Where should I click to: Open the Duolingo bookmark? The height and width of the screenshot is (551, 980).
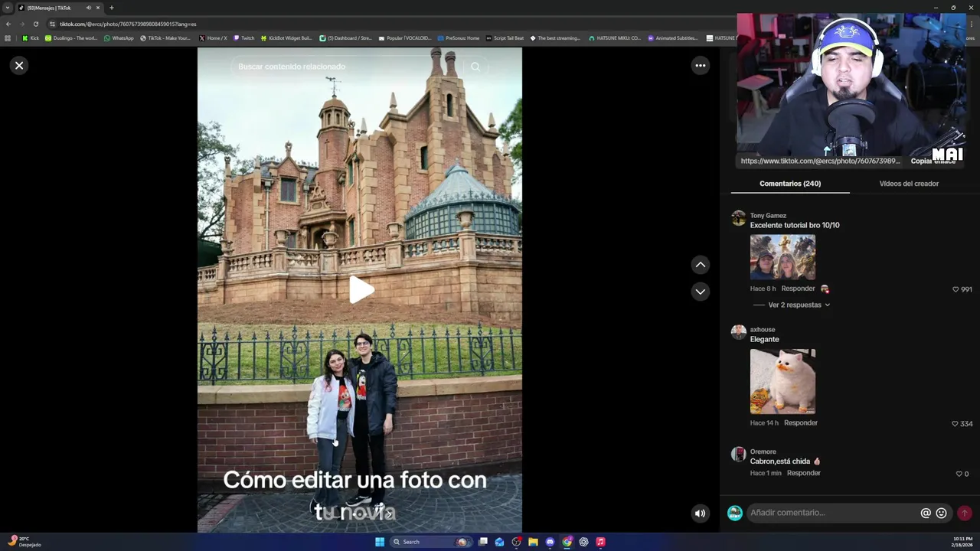71,37
